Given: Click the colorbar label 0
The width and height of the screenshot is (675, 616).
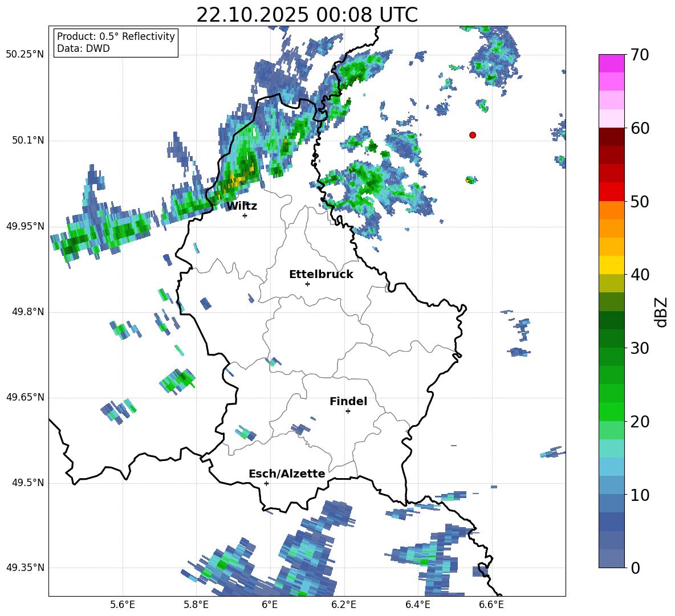Looking at the screenshot, I should [635, 568].
